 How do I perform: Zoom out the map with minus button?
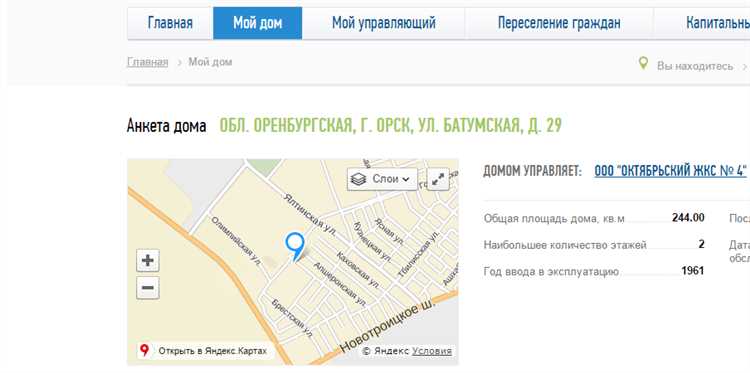[x=148, y=288]
